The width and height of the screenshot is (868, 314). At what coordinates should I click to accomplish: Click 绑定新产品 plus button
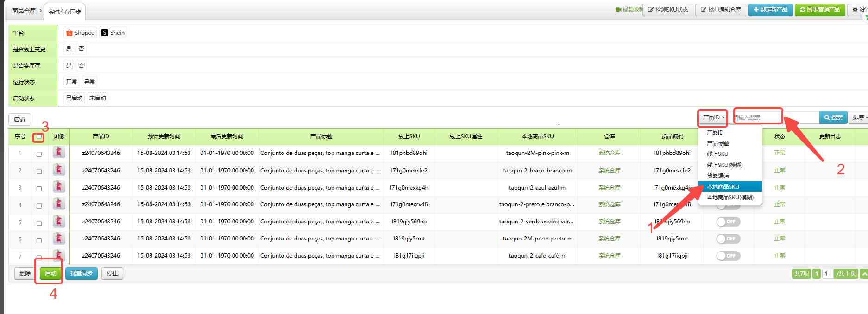(770, 10)
